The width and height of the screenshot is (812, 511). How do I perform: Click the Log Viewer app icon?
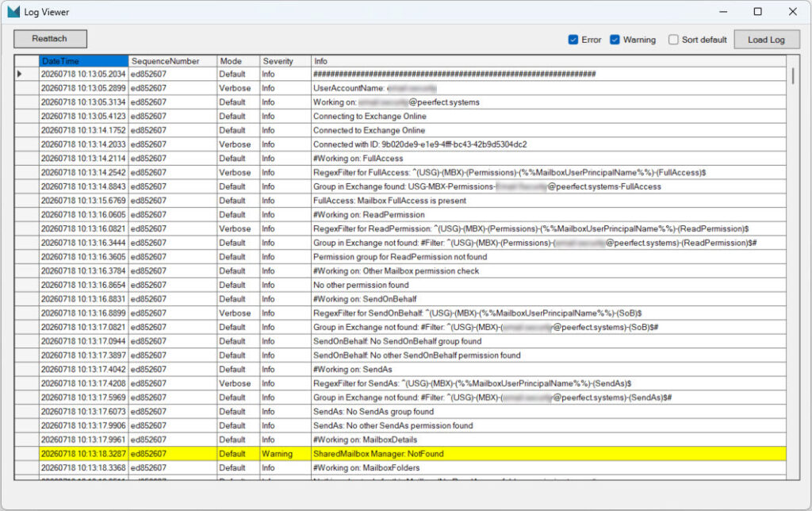pos(13,12)
